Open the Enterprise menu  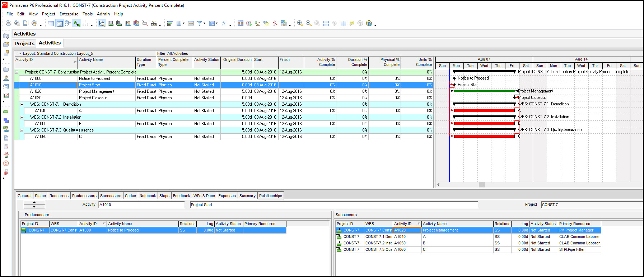pos(69,14)
